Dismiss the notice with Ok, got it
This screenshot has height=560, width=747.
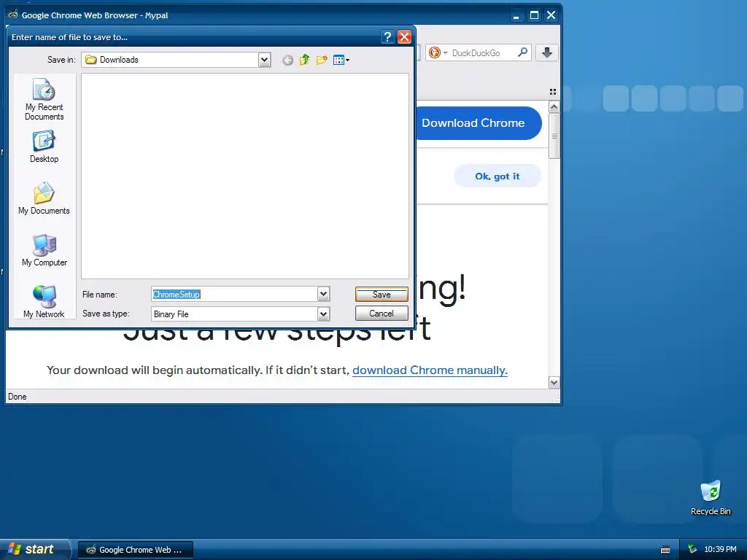[x=498, y=176]
